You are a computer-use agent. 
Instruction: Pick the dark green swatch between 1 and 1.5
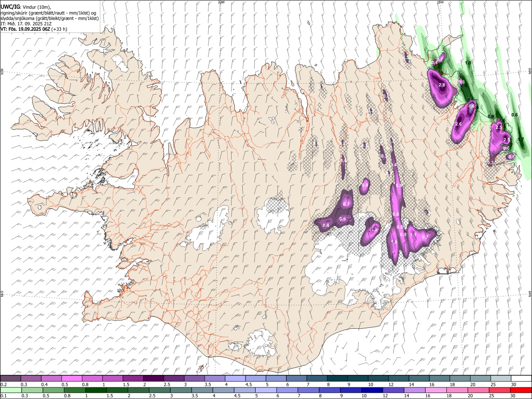click(96, 390)
